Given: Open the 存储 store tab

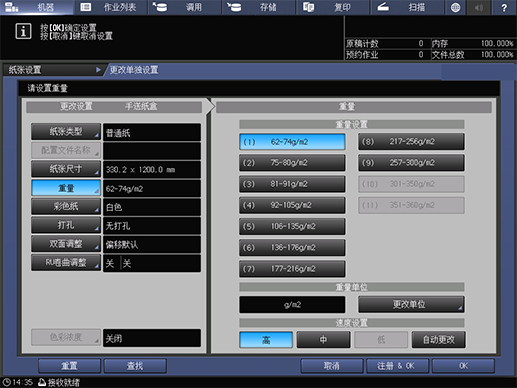Looking at the screenshot, I should 259,7.
